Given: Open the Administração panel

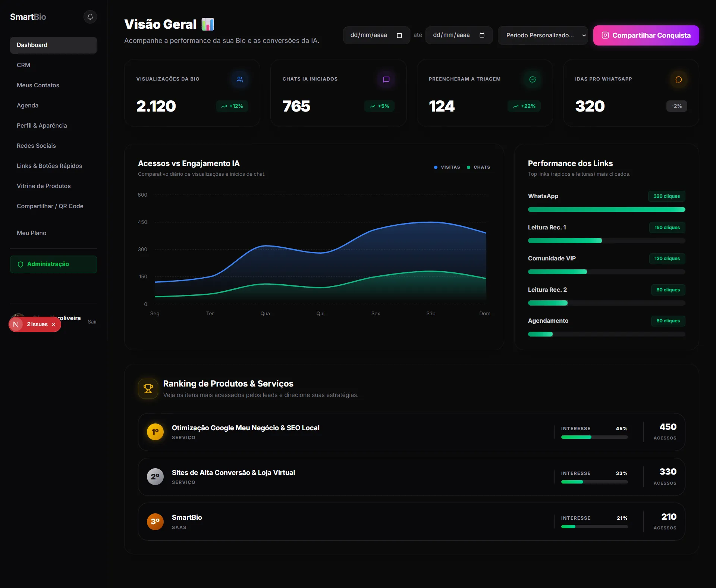Looking at the screenshot, I should click(53, 264).
